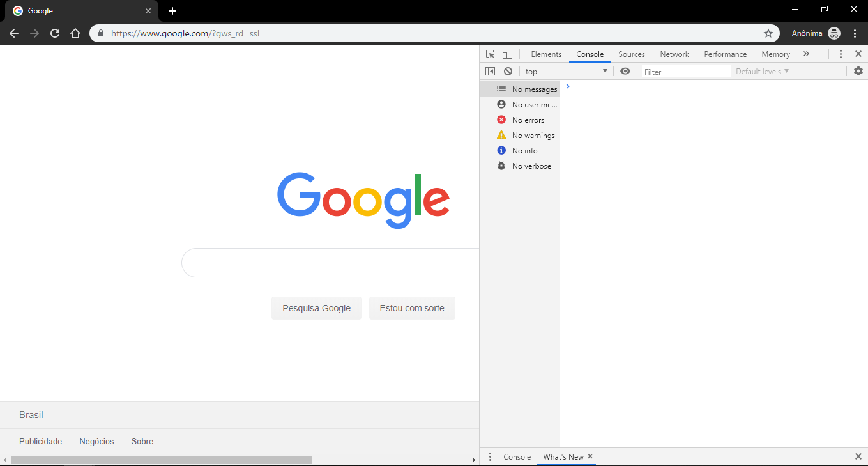Restore down the Chrome window
Screen dimensions: 868x466
pyautogui.click(x=825, y=10)
